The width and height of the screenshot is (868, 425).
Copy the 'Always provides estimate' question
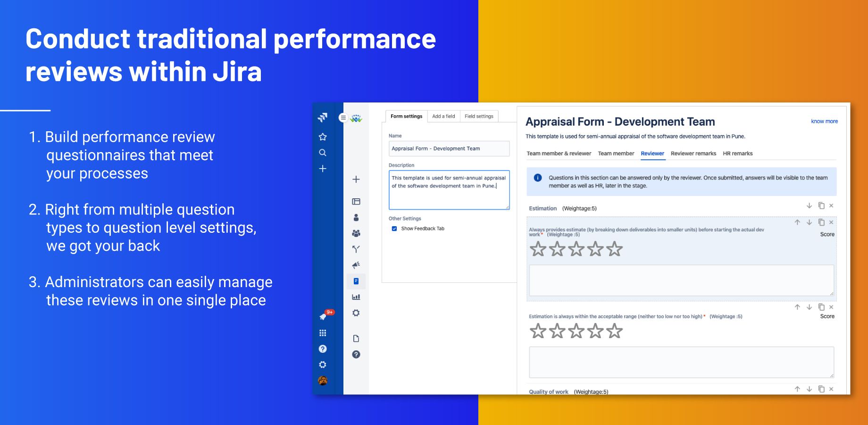coord(821,222)
